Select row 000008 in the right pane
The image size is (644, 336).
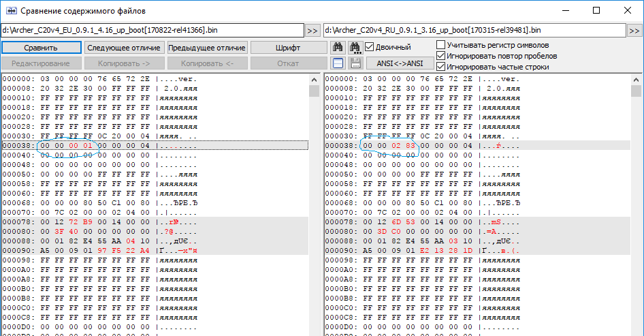tap(477, 89)
